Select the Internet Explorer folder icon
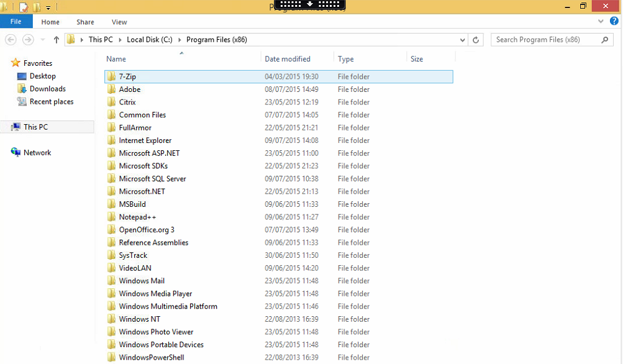Screen dimensions: 623x364 coord(112,140)
